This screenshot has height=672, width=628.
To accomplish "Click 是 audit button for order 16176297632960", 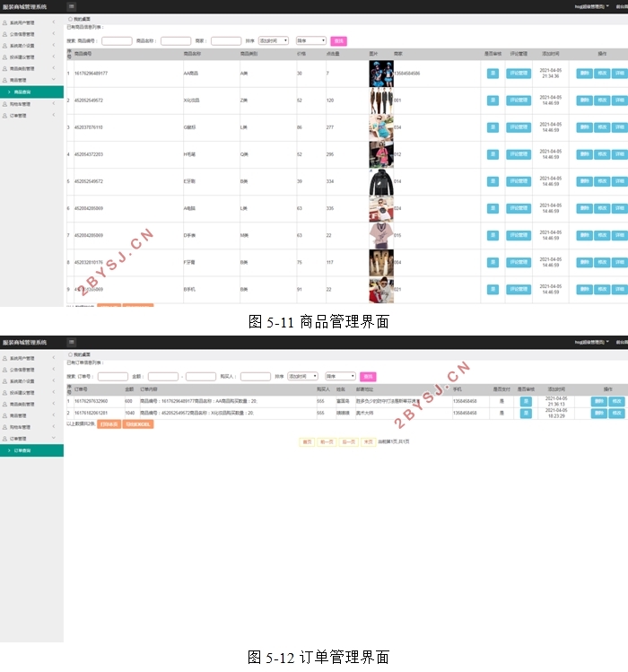I will pos(526,402).
